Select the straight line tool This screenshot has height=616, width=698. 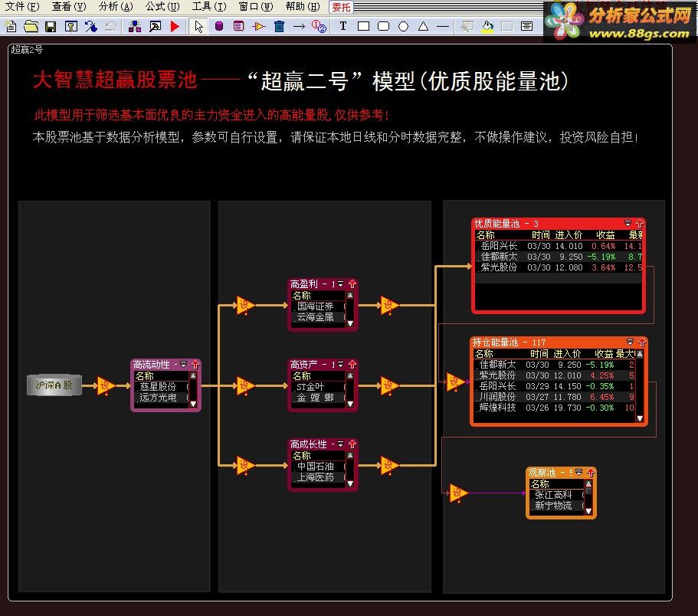click(x=443, y=27)
